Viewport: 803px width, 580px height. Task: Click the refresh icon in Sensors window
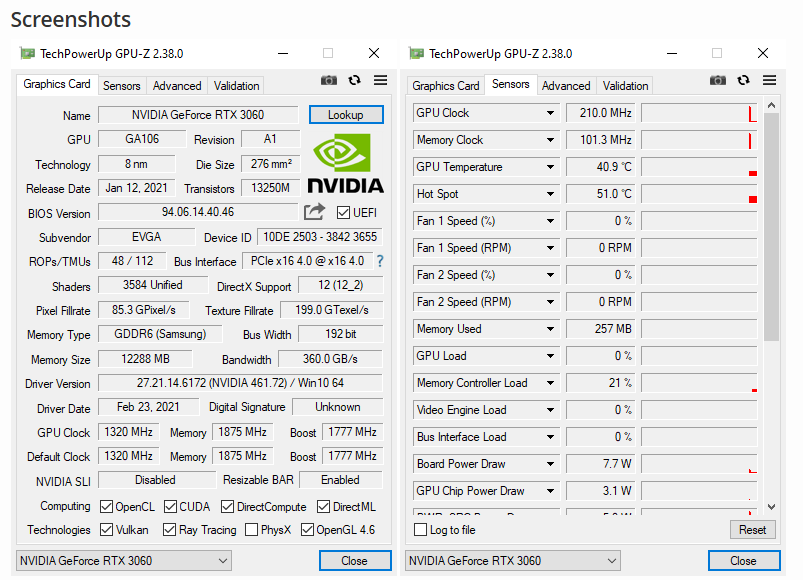pyautogui.click(x=744, y=80)
